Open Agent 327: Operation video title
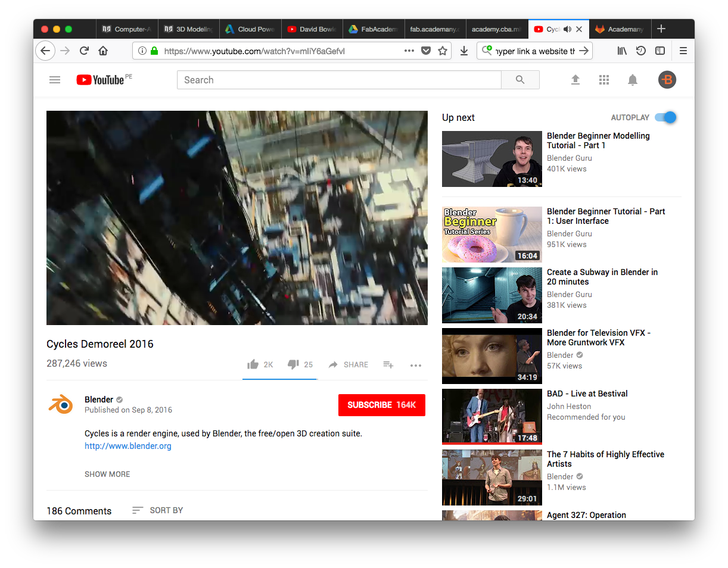The width and height of the screenshot is (728, 568). (586, 515)
